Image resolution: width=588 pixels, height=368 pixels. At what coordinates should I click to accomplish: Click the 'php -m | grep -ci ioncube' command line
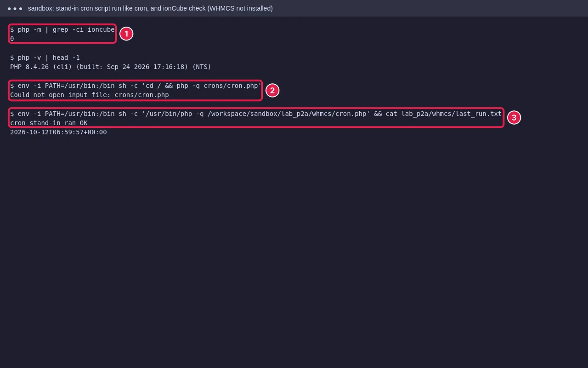(x=62, y=29)
